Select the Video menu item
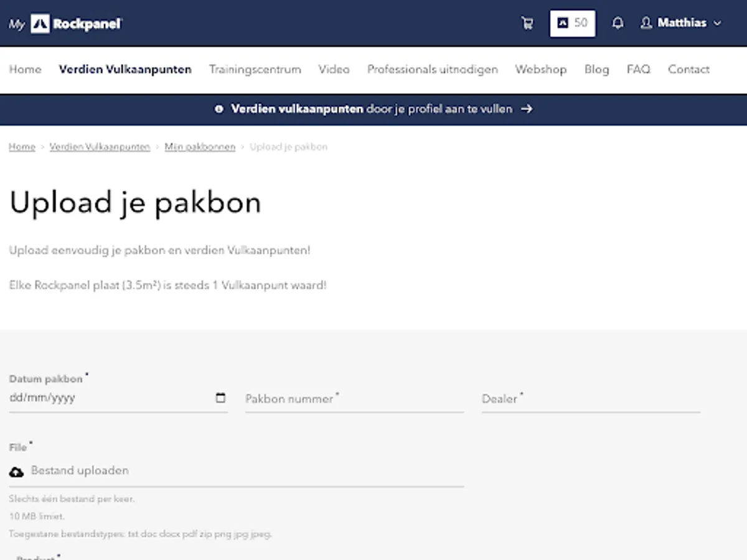Screen dimensions: 747x560 point(334,69)
